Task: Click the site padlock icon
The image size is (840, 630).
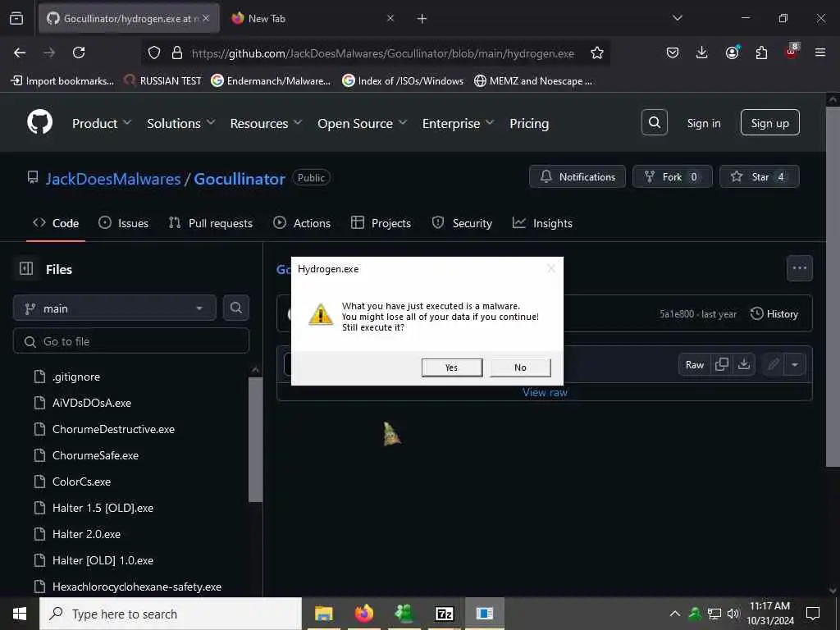Action: (177, 52)
